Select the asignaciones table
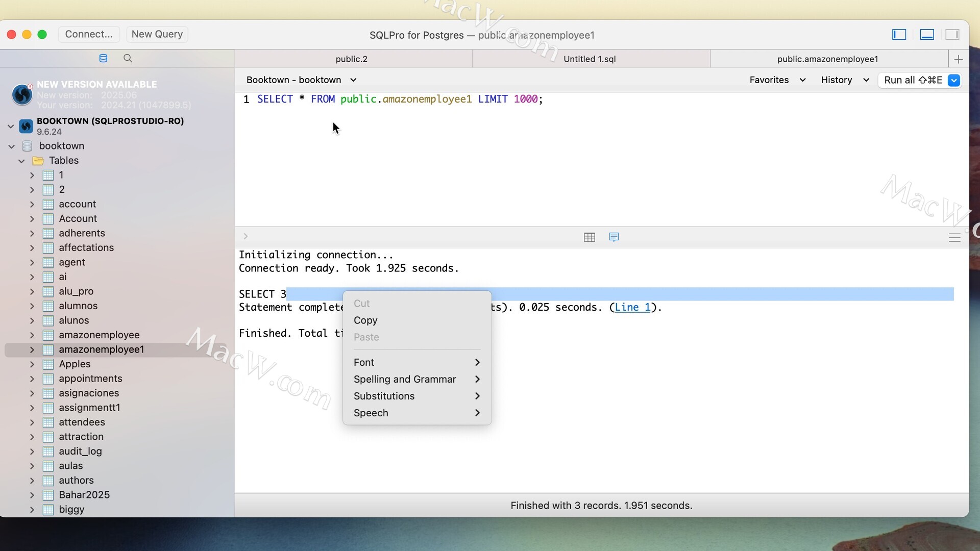Screen dimensions: 980x551 (x=89, y=393)
